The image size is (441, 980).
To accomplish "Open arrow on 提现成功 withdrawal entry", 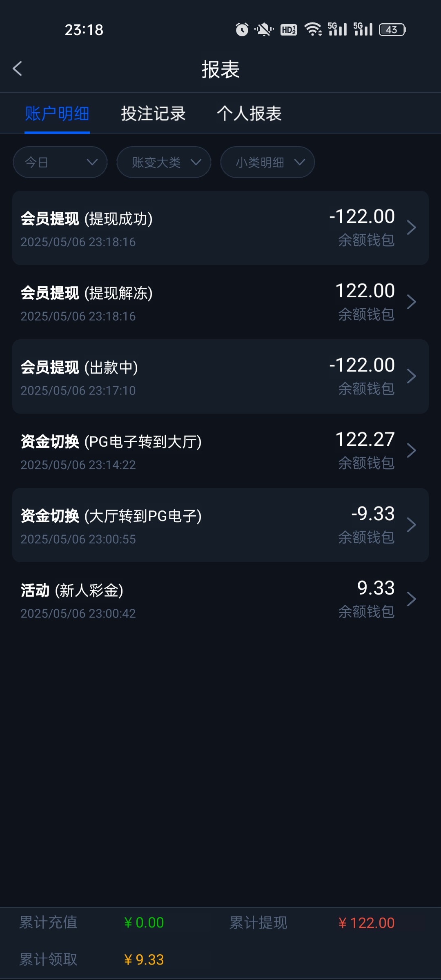I will pos(411,227).
